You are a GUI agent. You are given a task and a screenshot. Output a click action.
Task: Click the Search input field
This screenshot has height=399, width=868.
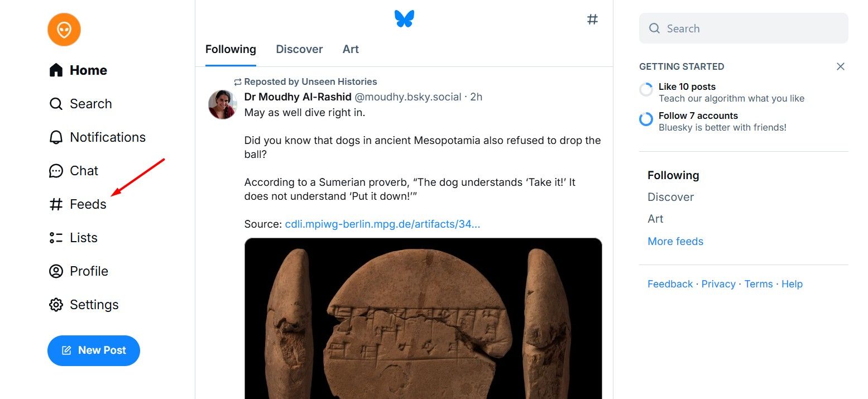(748, 28)
